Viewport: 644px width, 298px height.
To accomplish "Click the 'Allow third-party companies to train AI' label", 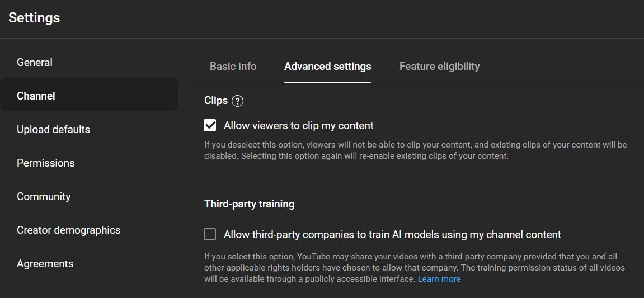I will point(392,235).
